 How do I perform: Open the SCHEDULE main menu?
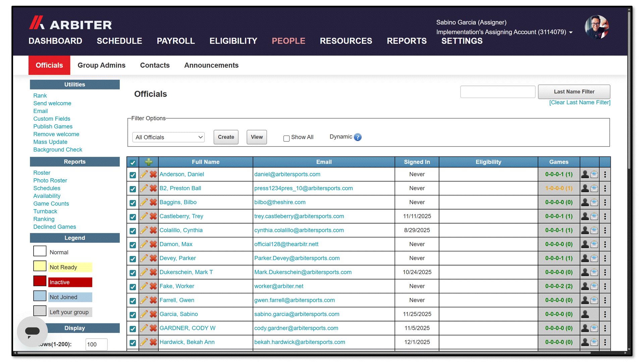[x=119, y=41]
